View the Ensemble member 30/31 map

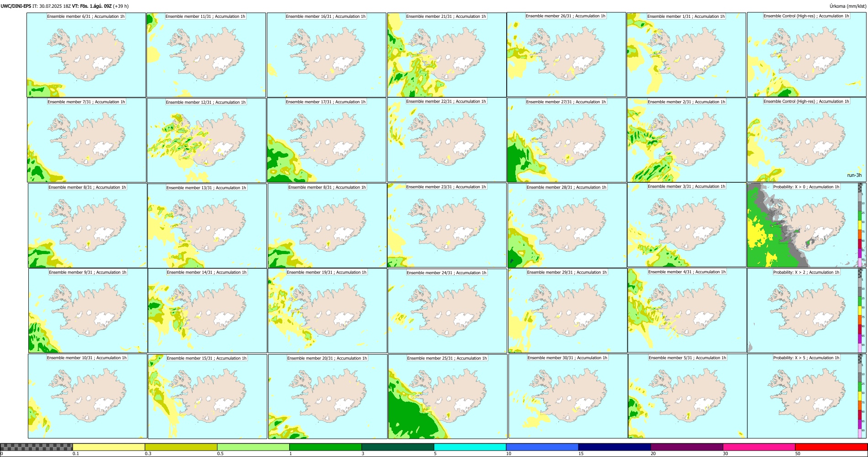coord(568,396)
